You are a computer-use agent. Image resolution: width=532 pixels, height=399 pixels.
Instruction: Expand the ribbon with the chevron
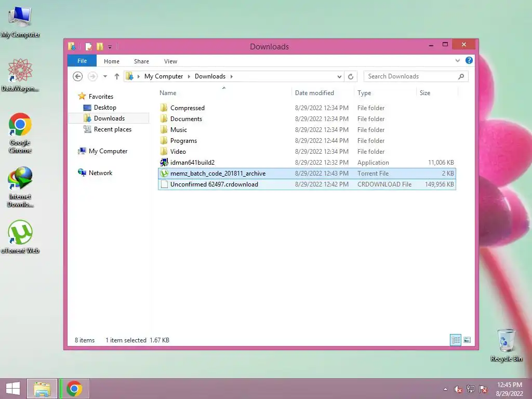tap(457, 60)
